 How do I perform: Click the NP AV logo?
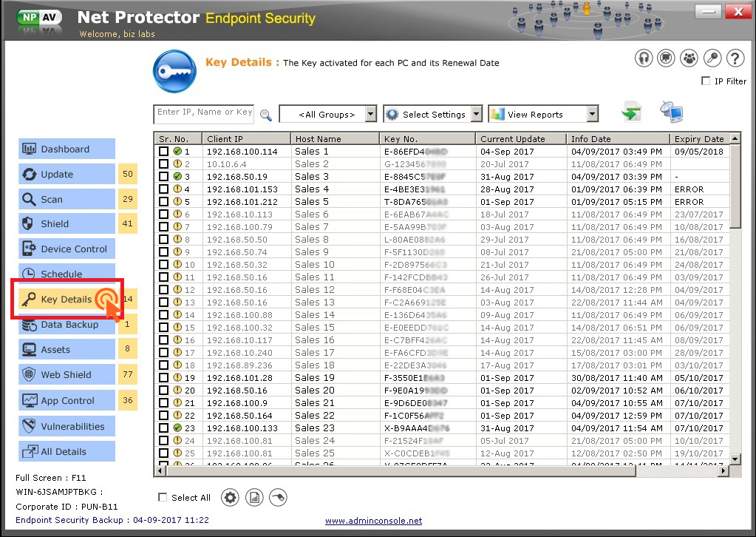pyautogui.click(x=38, y=18)
